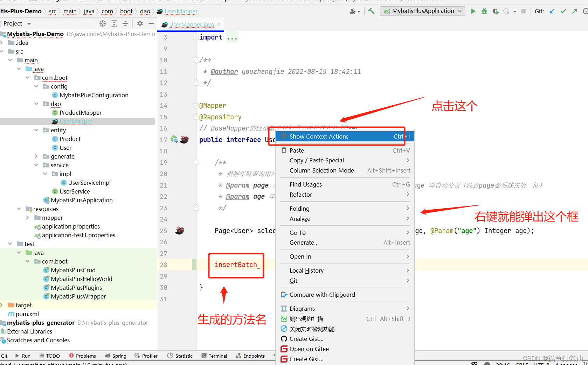Click the UserMapper.java editor tab
588x365 pixels.
coord(191,24)
